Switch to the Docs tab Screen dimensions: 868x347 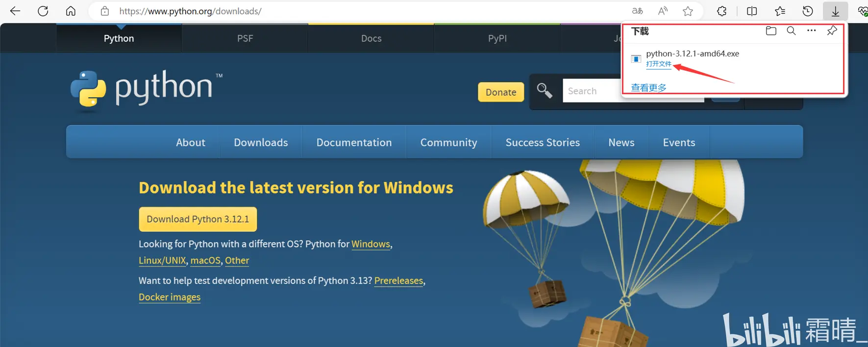pos(372,38)
